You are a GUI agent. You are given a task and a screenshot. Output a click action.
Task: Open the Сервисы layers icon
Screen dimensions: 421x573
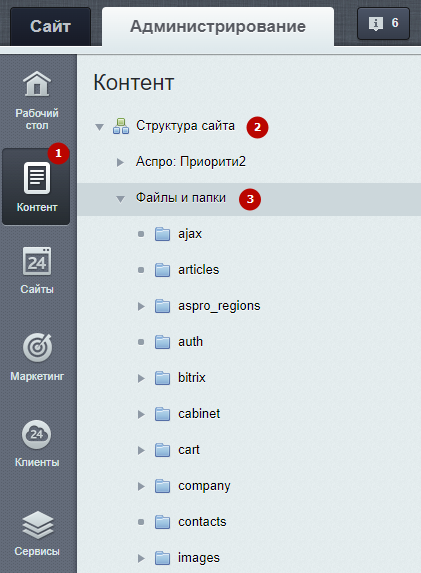[x=38, y=525]
